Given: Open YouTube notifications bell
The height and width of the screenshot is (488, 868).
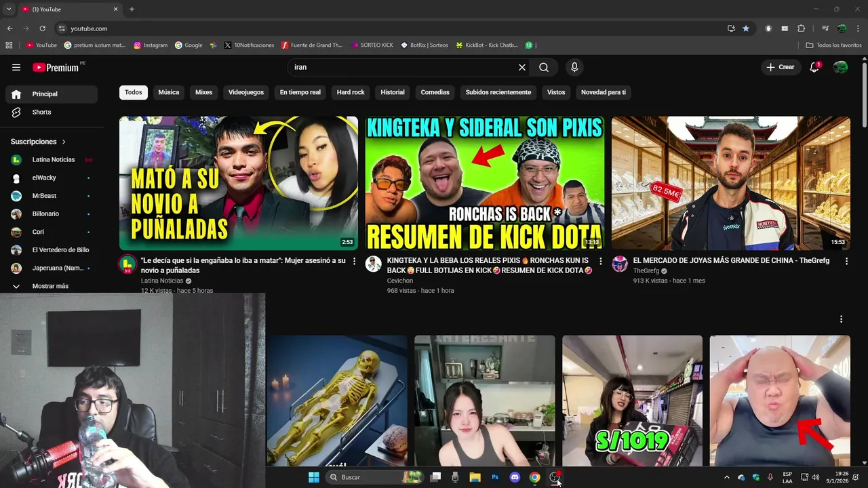Looking at the screenshot, I should 814,67.
